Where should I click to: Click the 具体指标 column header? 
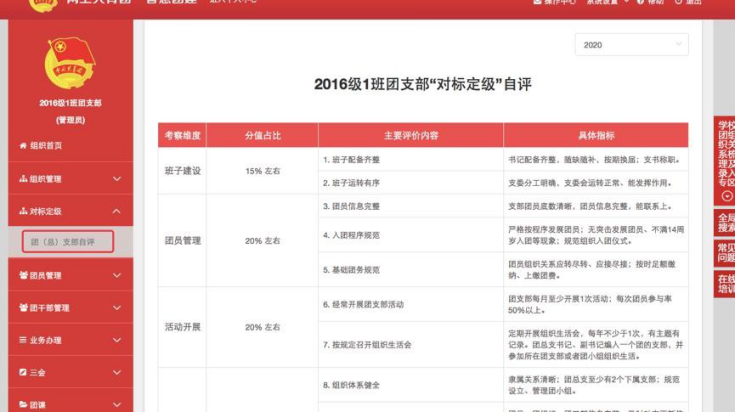pyautogui.click(x=596, y=136)
